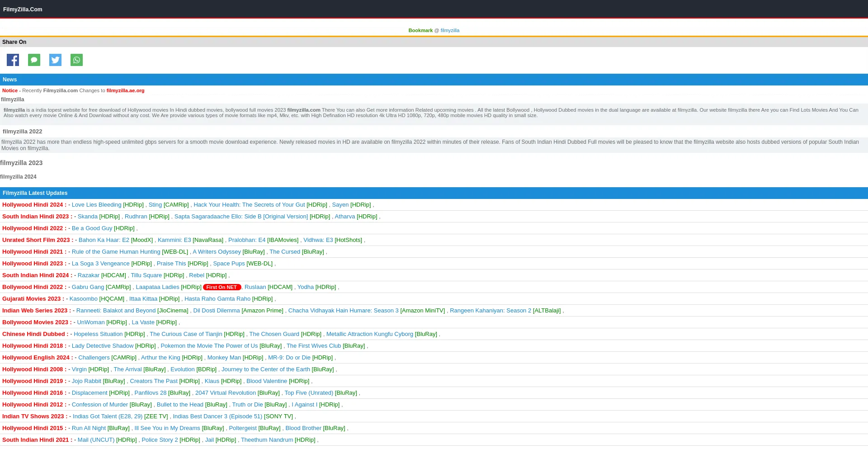Open Gujarati Movies 2023 category
The image size is (868, 449).
33,299
